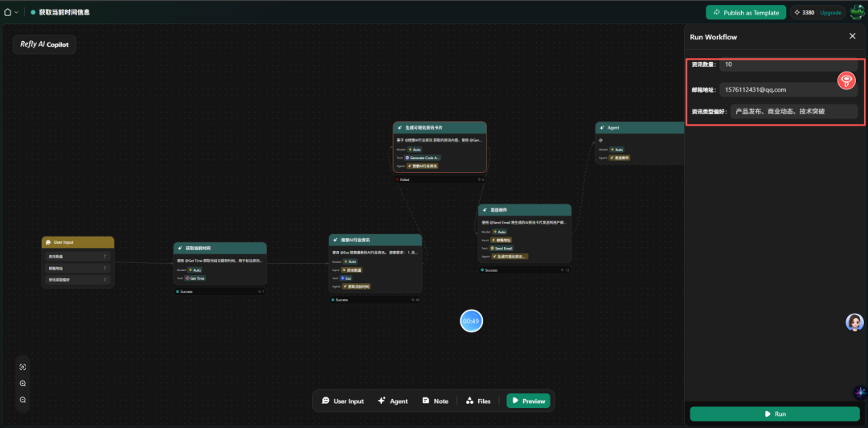Click the Failed status indicator
This screenshot has height=428, width=868.
tap(403, 179)
